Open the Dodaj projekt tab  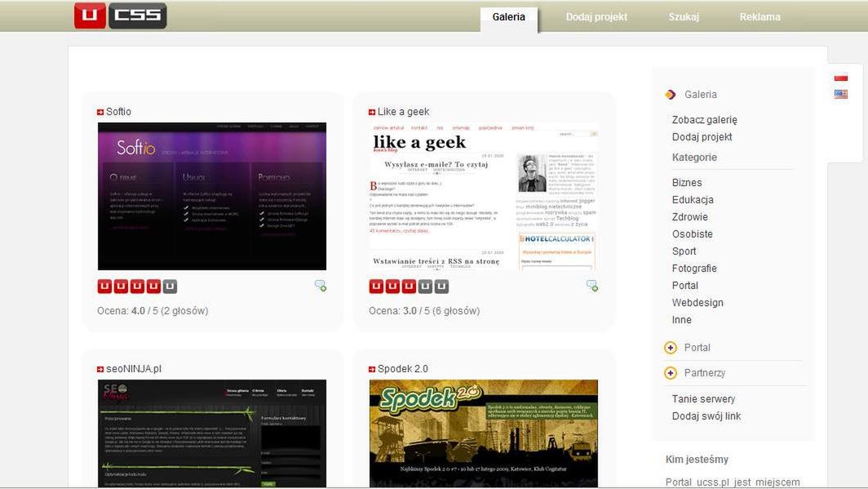pos(596,17)
